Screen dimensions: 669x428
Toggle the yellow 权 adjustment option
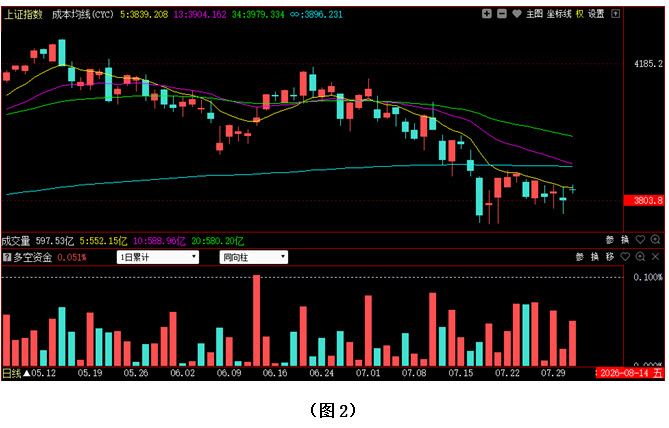click(x=579, y=14)
